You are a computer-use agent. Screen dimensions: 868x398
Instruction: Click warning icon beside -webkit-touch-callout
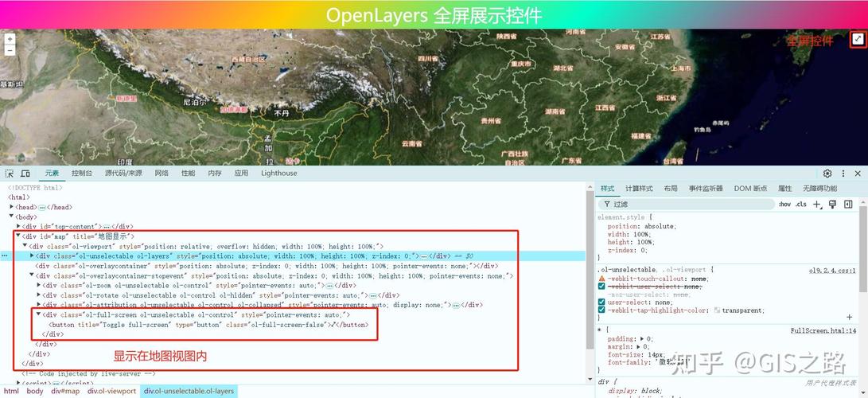[601, 279]
